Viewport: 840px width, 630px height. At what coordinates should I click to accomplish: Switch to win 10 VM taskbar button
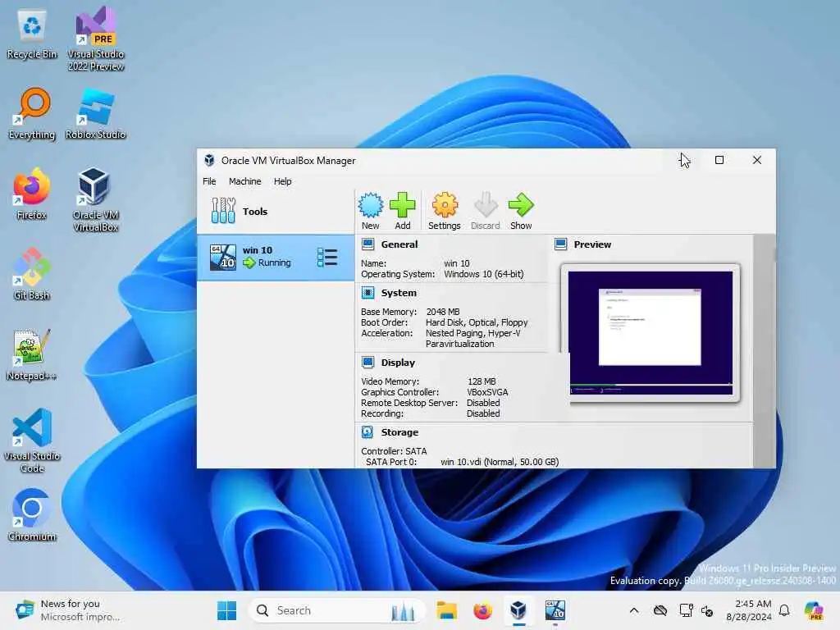[x=555, y=610]
